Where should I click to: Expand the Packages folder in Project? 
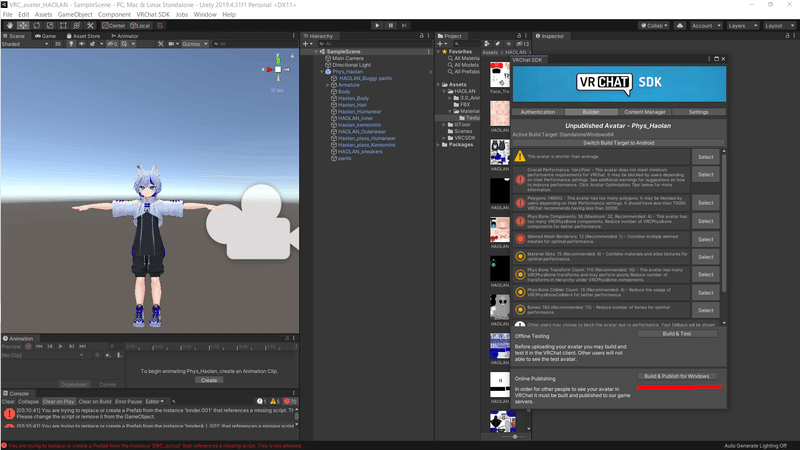pos(438,145)
